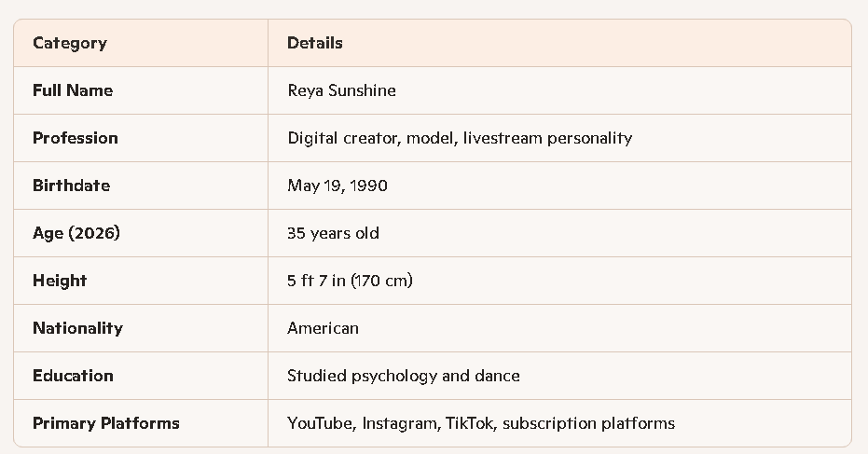Click the American nationality value
Screen dimensions: 868x454
click(x=323, y=328)
